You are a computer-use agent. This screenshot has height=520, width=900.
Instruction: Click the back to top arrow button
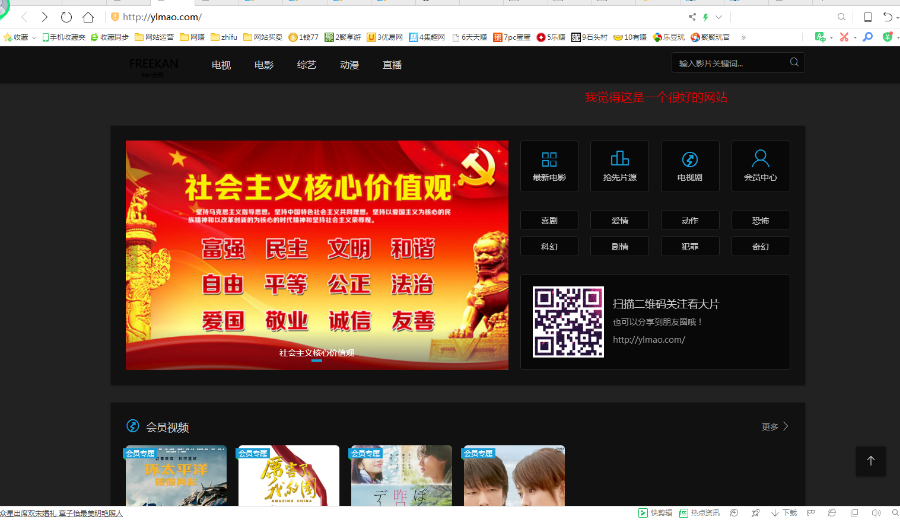pos(871,461)
